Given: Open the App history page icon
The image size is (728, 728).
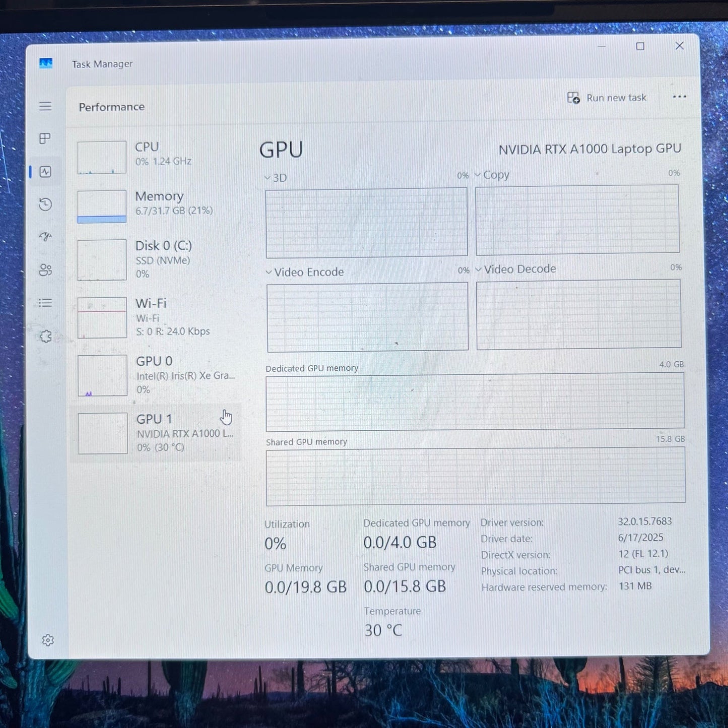Looking at the screenshot, I should click(45, 204).
